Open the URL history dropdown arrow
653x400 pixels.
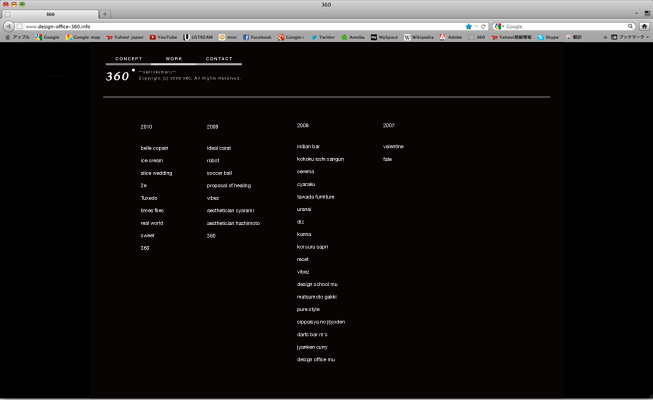point(476,26)
